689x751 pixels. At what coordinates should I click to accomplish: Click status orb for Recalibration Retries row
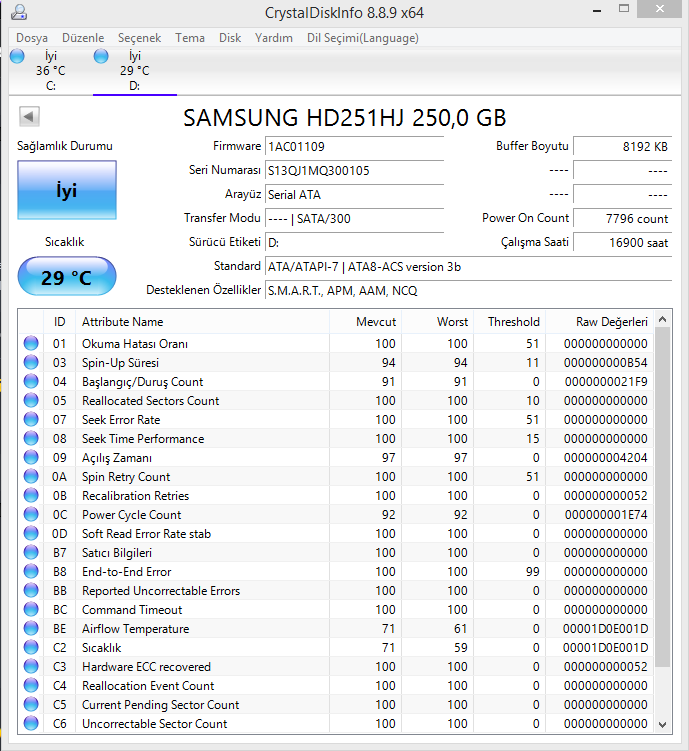31,496
